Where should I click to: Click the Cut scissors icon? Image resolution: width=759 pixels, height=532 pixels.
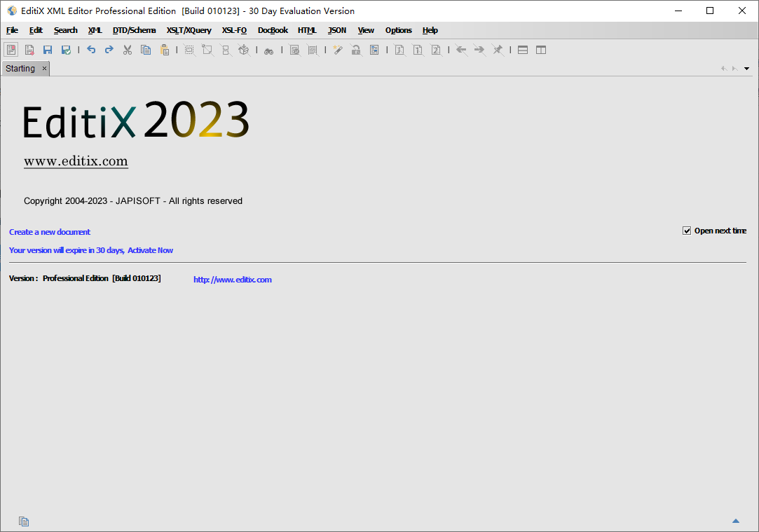(128, 50)
